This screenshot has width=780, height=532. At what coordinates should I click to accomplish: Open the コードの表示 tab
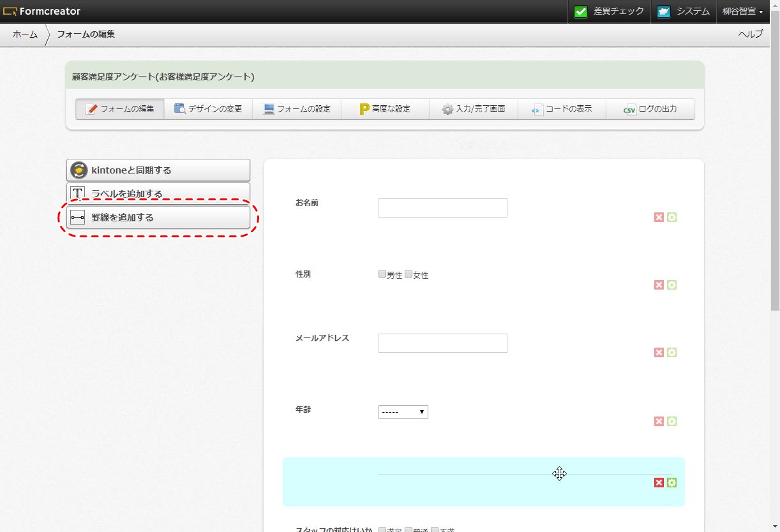pos(562,109)
